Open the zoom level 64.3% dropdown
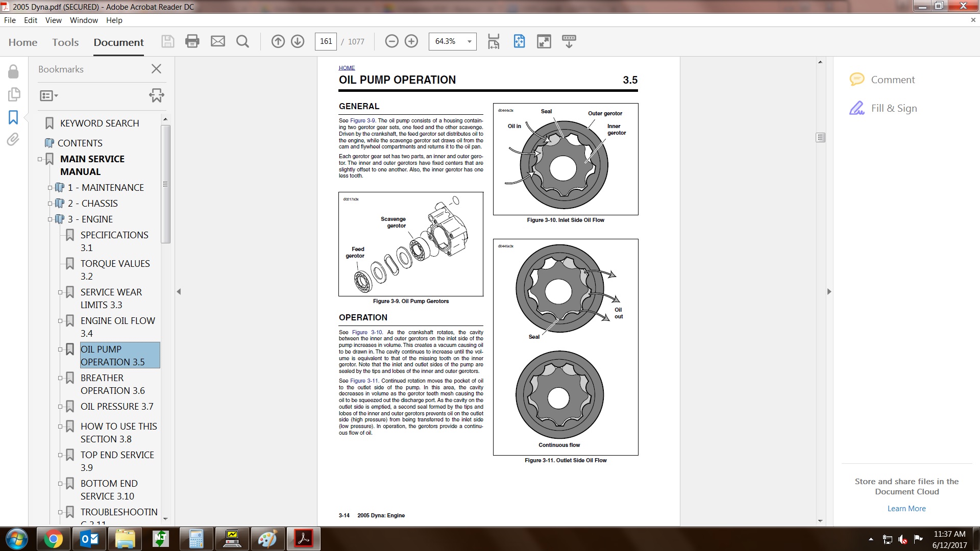The width and height of the screenshot is (980, 551). pyautogui.click(x=469, y=41)
